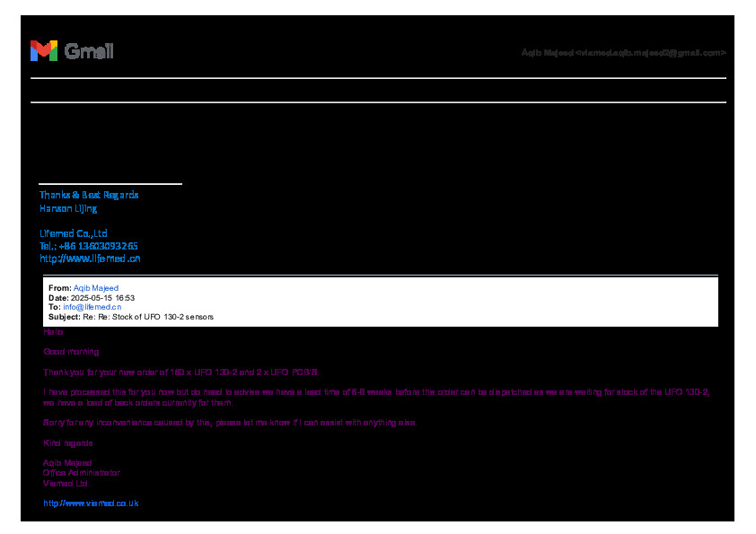Click the "Office Administrator" job title
Viewport: 756px width, 534px height.
(x=81, y=473)
